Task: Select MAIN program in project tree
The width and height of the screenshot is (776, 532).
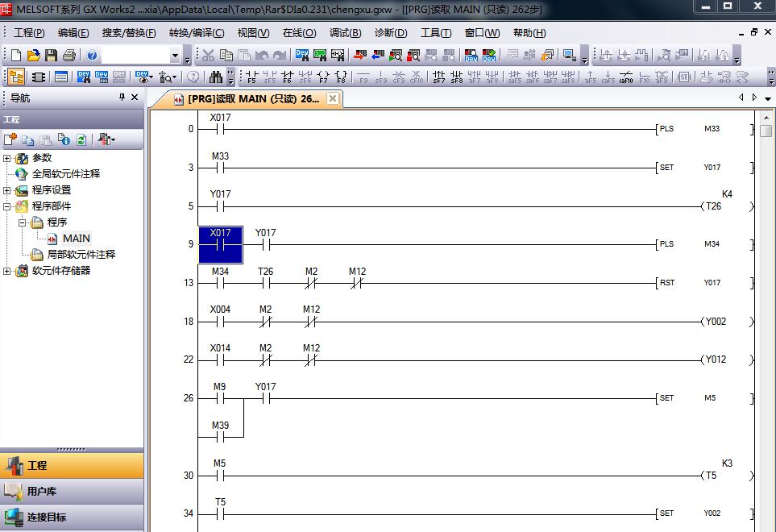Action: [x=76, y=239]
